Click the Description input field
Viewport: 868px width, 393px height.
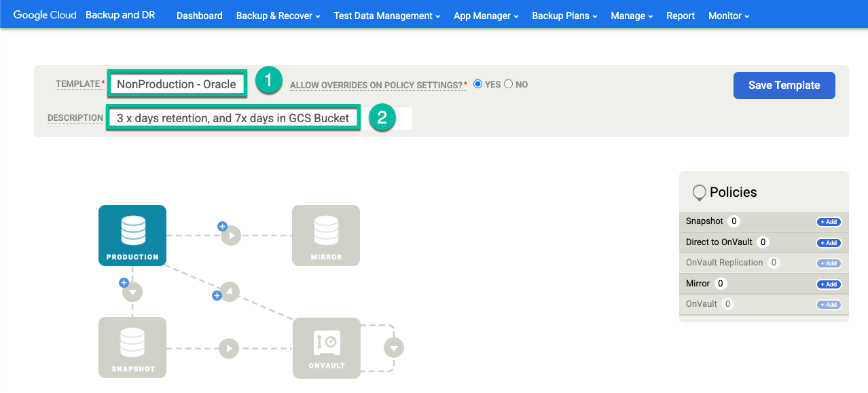point(233,117)
